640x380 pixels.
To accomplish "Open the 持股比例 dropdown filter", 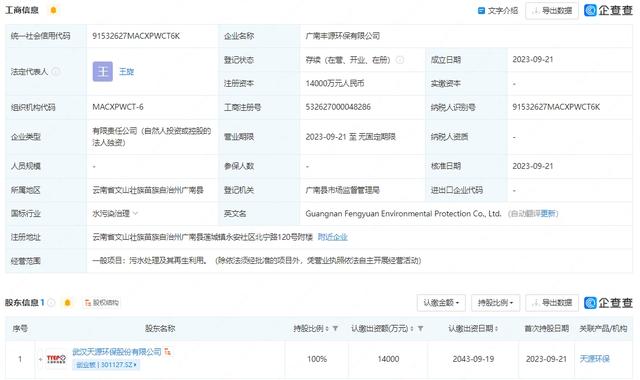I will [x=496, y=303].
